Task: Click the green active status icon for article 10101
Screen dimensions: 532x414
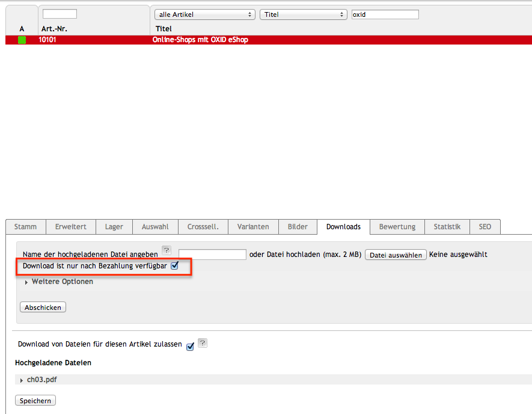Action: pos(22,40)
